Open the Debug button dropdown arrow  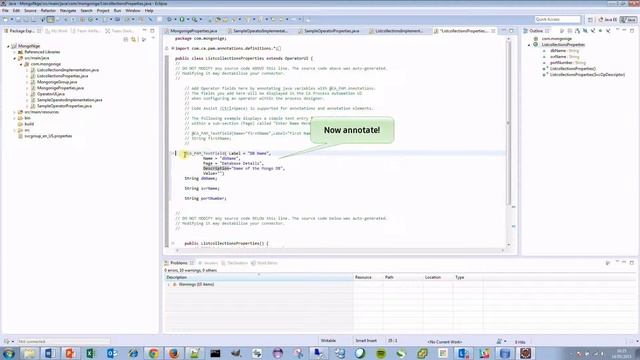[x=175, y=19]
